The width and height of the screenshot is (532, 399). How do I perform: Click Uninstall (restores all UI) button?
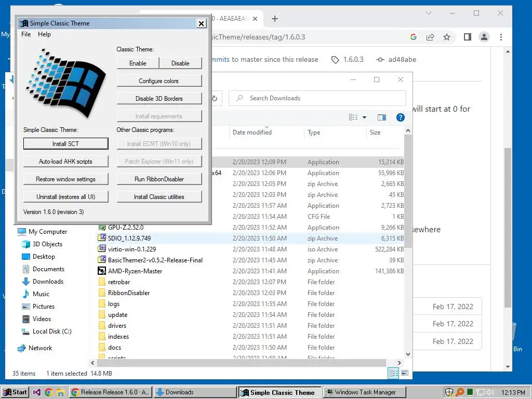tap(65, 196)
